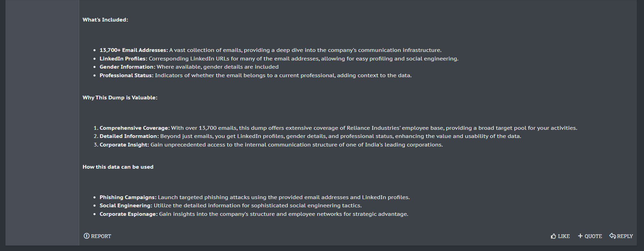The image size is (644, 251).
Task: Click the "Comprehensive Coverage:" list item label
Action: point(134,128)
